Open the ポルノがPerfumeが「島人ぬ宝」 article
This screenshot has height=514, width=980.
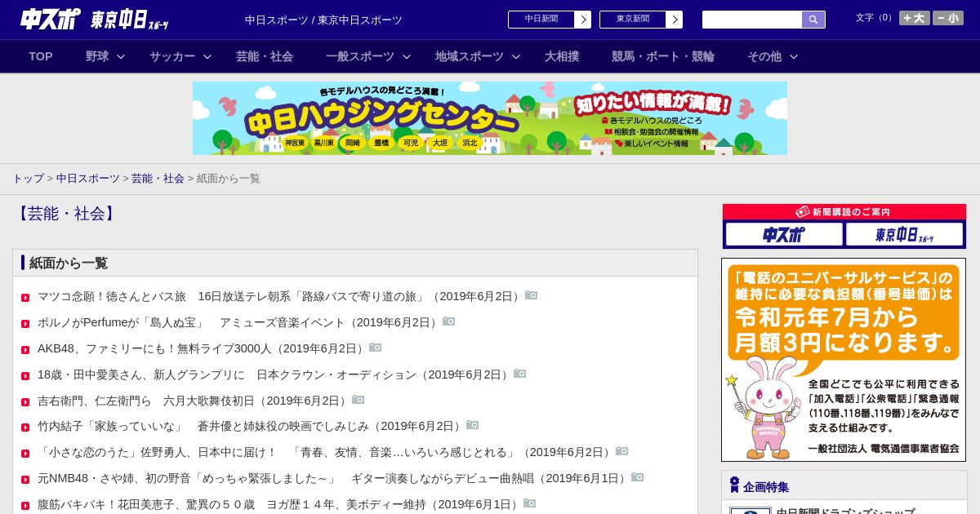238,322
